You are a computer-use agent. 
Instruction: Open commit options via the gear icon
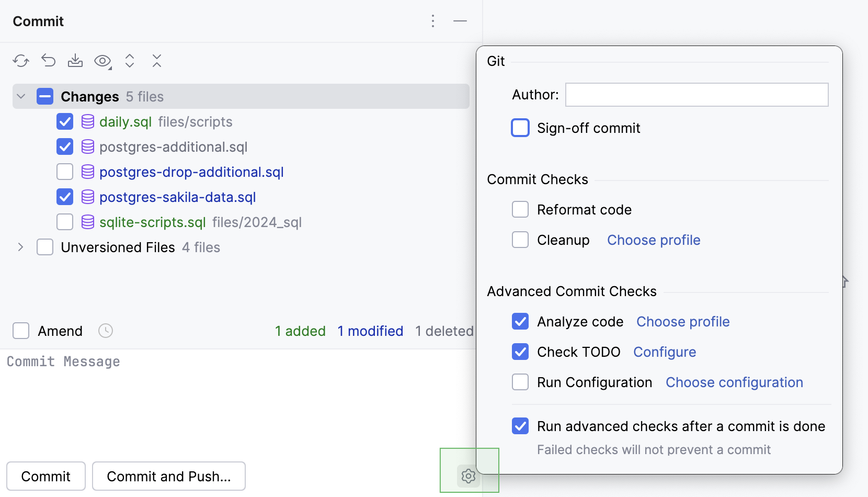click(x=468, y=476)
